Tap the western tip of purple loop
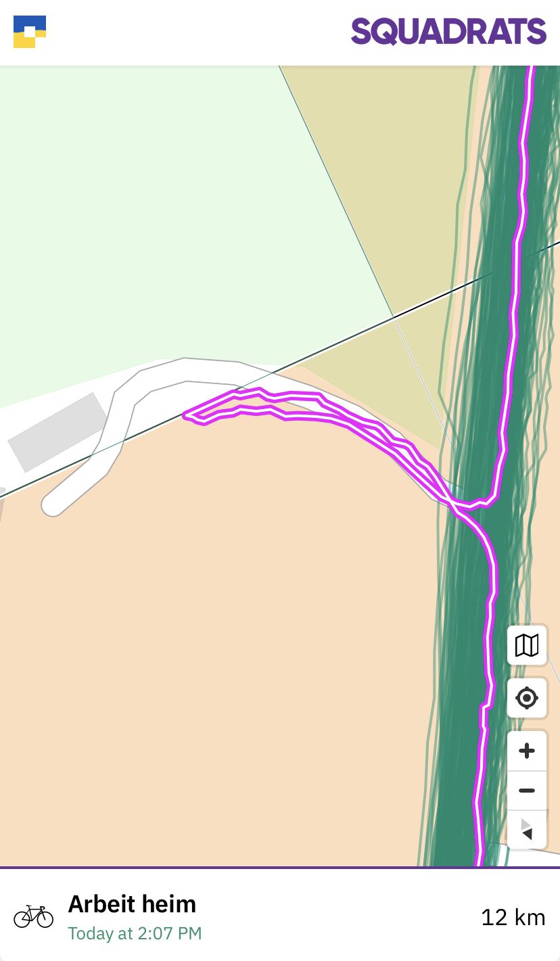560x961 pixels. click(187, 416)
